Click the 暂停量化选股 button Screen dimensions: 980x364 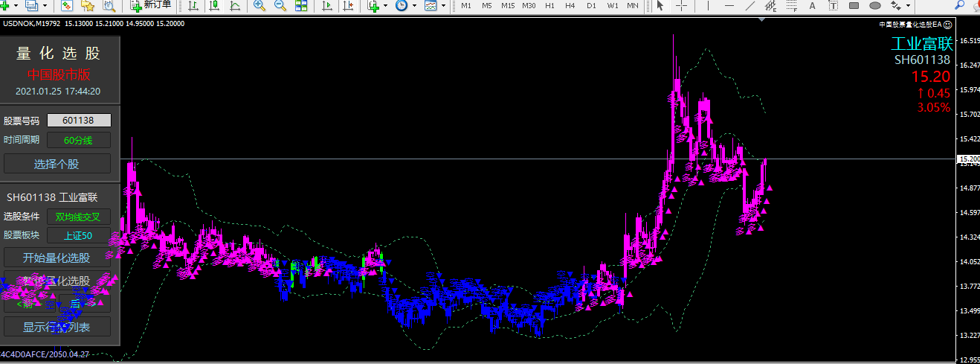click(57, 281)
